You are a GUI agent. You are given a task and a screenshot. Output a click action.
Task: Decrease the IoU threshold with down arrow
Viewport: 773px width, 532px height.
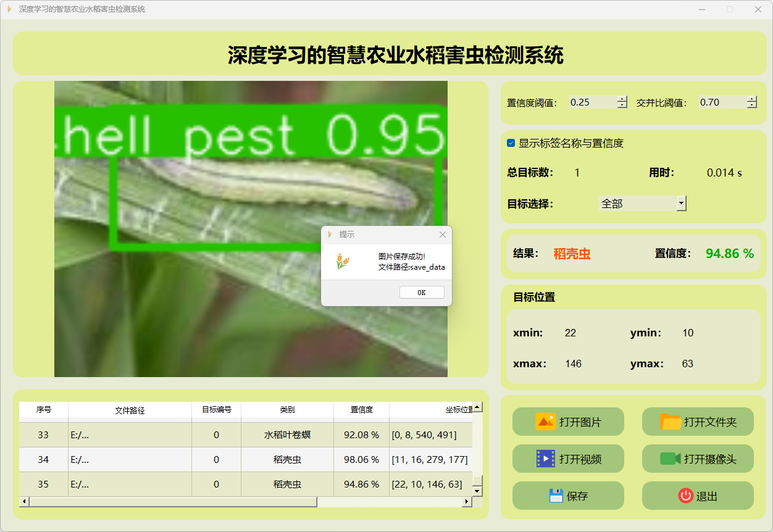click(x=751, y=106)
